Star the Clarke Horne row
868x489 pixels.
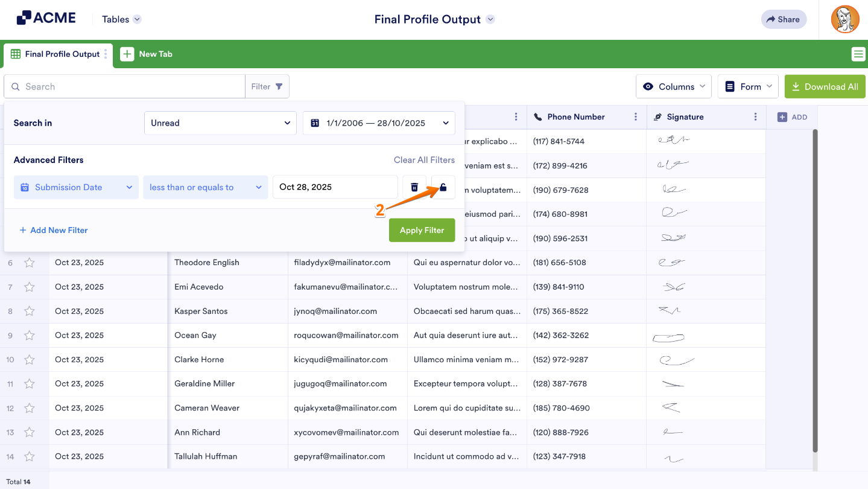[30, 360]
